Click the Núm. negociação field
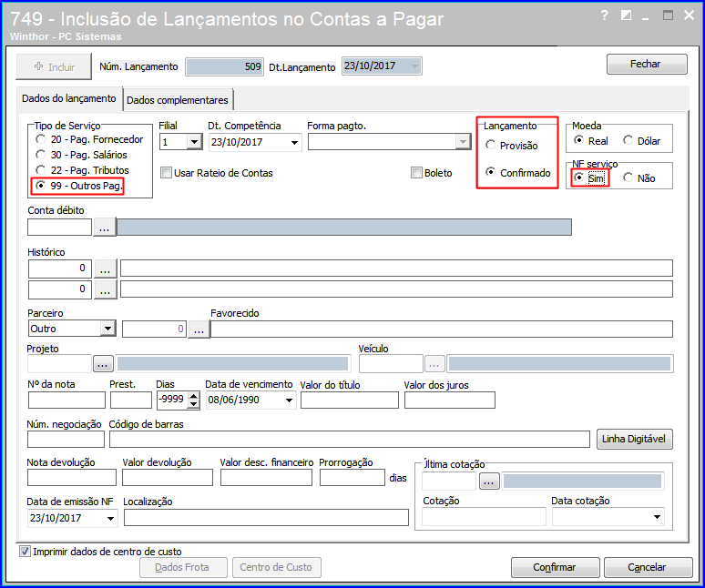Viewport: 705px width, 588px height. click(x=66, y=440)
